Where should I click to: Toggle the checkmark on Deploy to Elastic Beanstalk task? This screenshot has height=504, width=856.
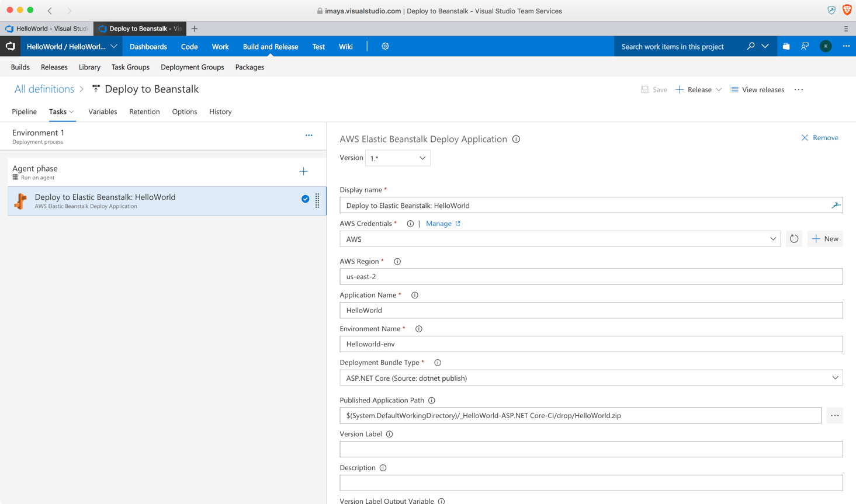coord(306,199)
